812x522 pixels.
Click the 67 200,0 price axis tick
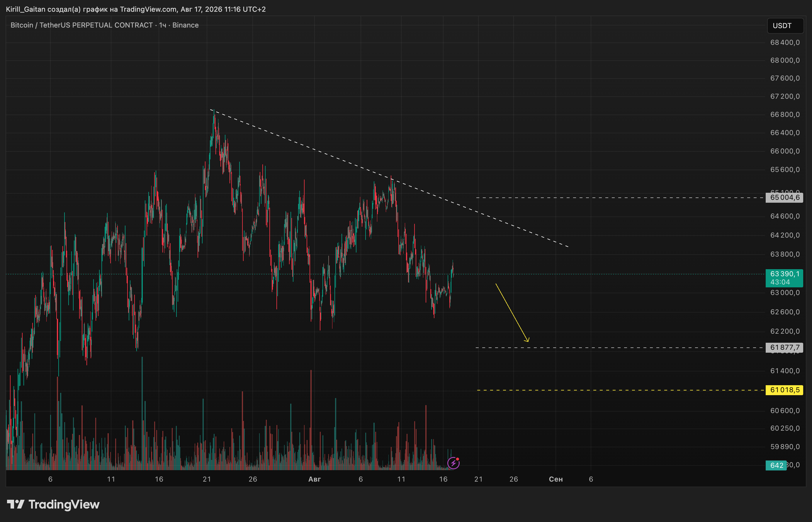(785, 97)
